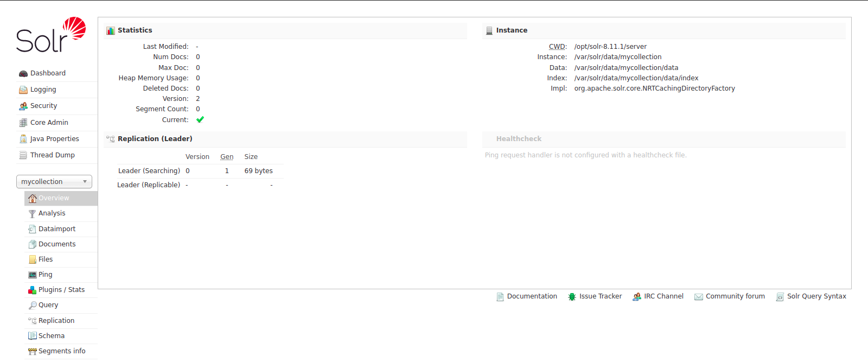Go to the Logging section
The width and height of the screenshot is (868, 362).
43,90
